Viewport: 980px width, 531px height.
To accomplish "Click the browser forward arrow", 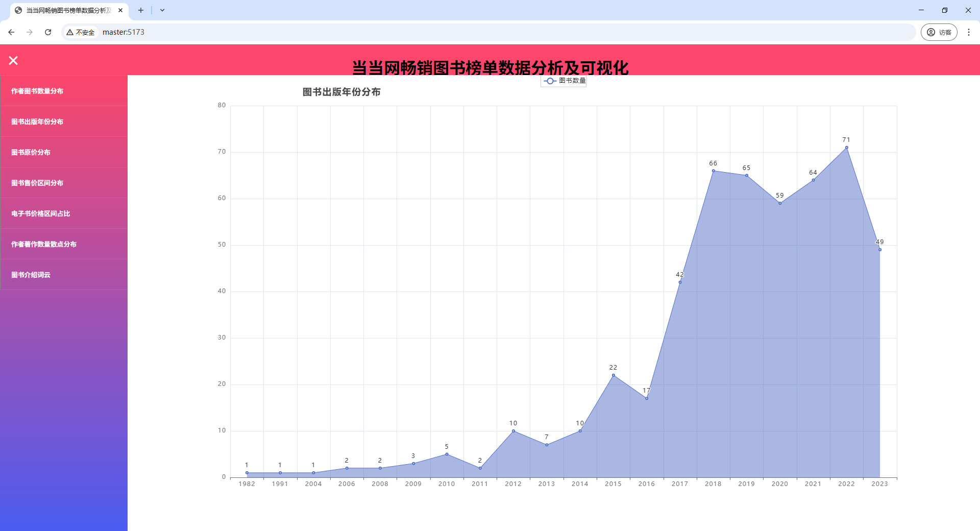I will coord(30,32).
